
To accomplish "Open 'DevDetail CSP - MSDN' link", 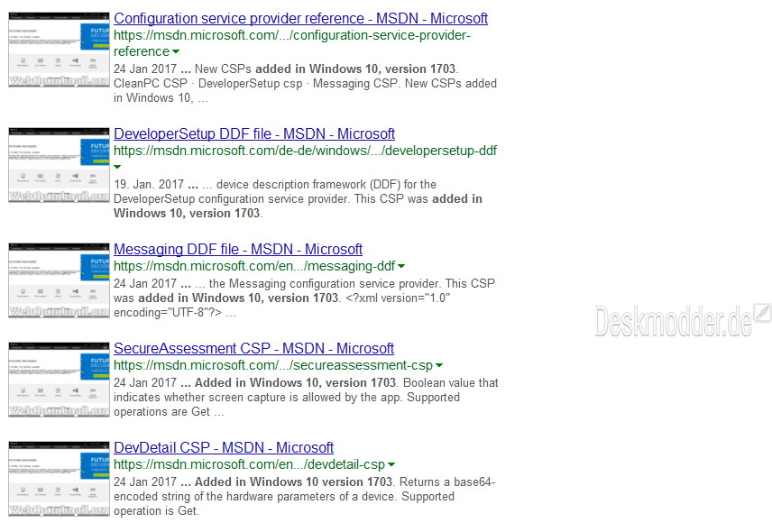I will [224, 448].
